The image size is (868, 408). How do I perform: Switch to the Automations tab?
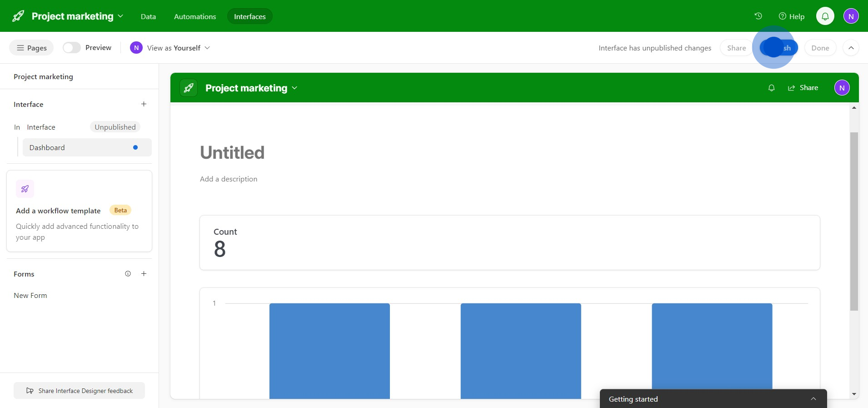[195, 16]
